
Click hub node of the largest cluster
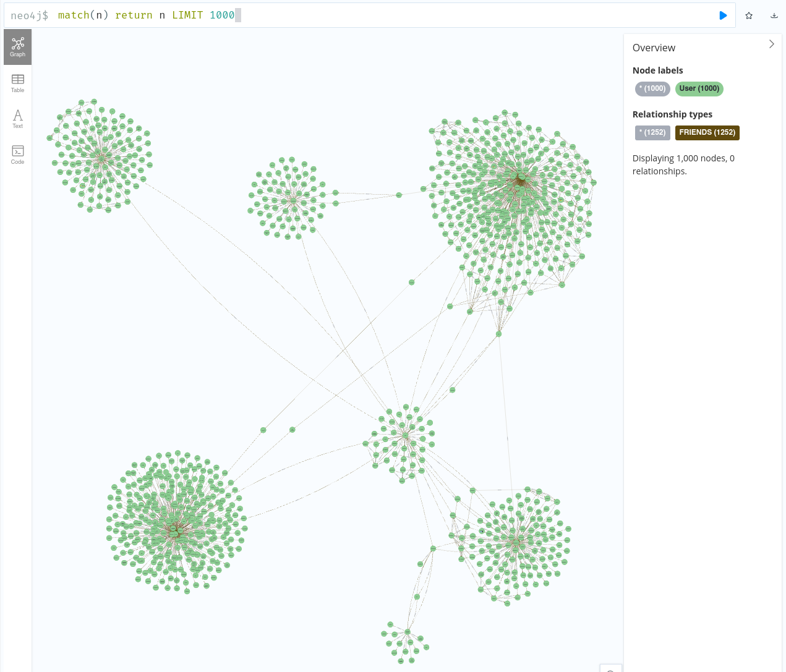[x=521, y=178]
